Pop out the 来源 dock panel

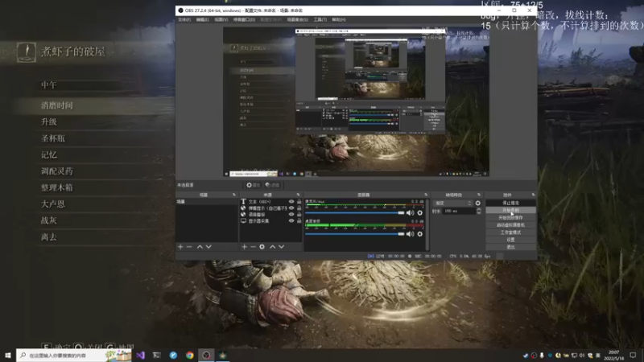tap(298, 195)
